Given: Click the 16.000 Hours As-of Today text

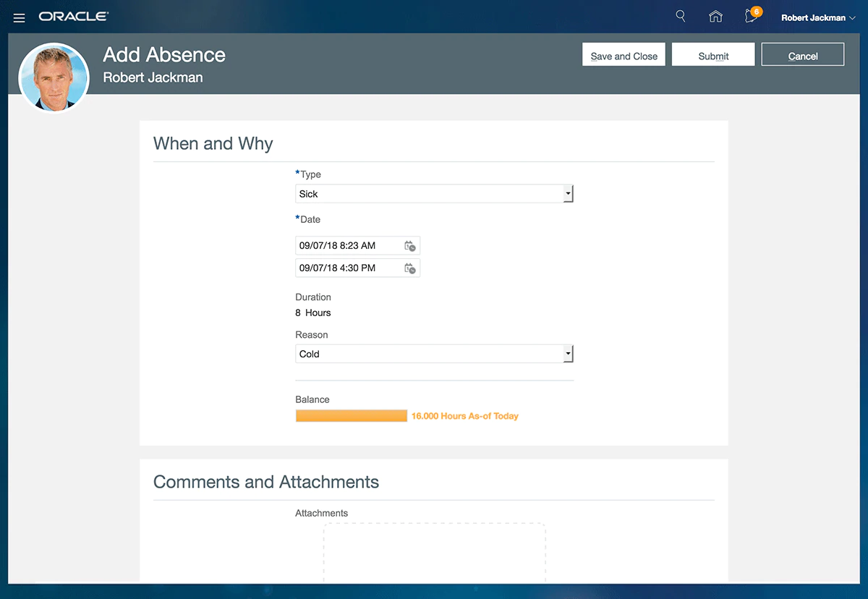Looking at the screenshot, I should [464, 416].
